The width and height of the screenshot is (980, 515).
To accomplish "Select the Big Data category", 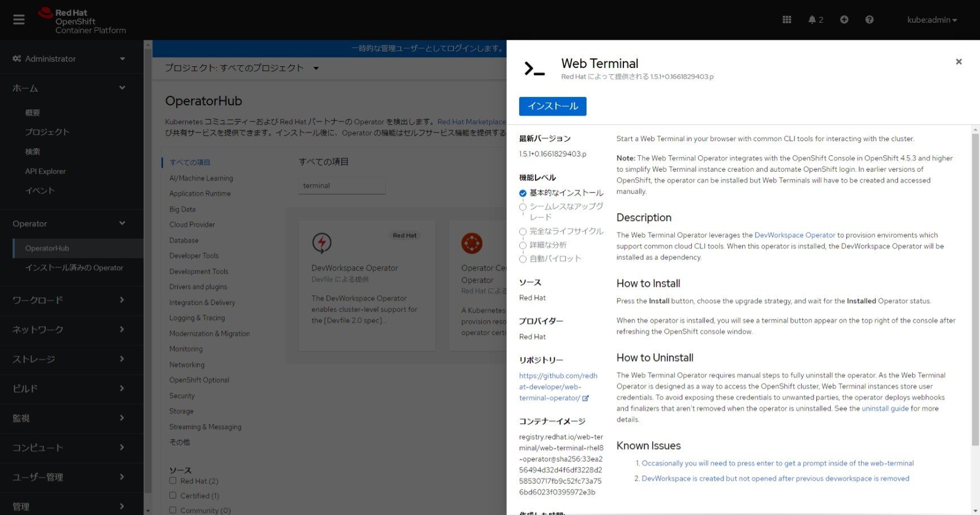I will coord(182,210).
